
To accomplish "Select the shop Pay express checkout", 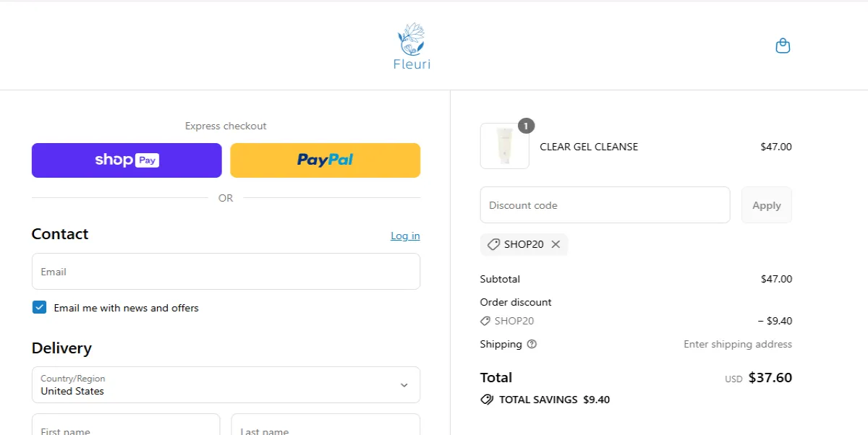I will tap(126, 160).
